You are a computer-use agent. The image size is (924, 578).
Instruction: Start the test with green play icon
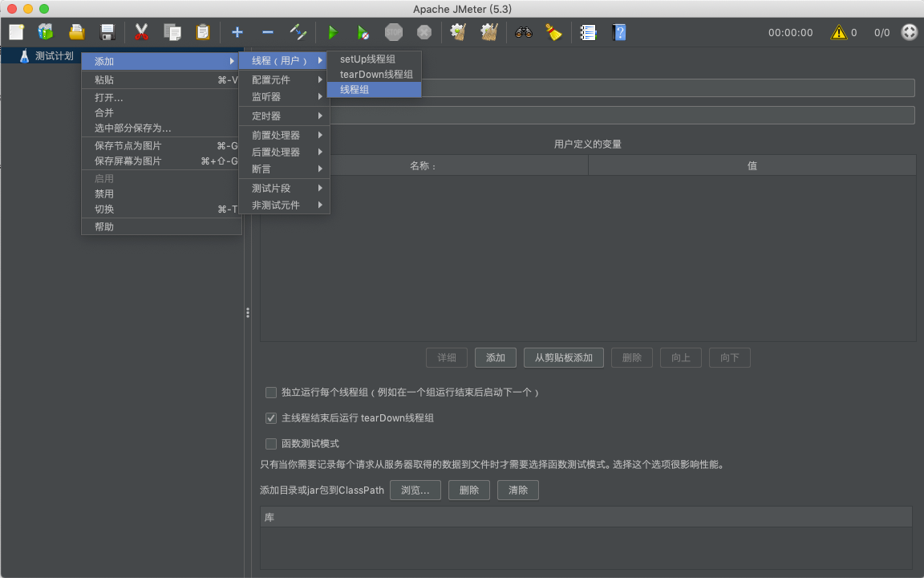click(x=333, y=32)
